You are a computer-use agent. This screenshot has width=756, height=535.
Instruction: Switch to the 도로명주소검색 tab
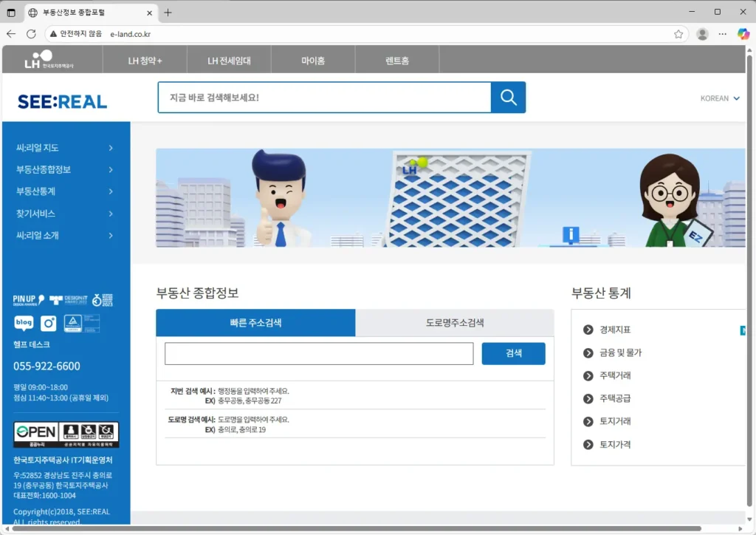(454, 323)
